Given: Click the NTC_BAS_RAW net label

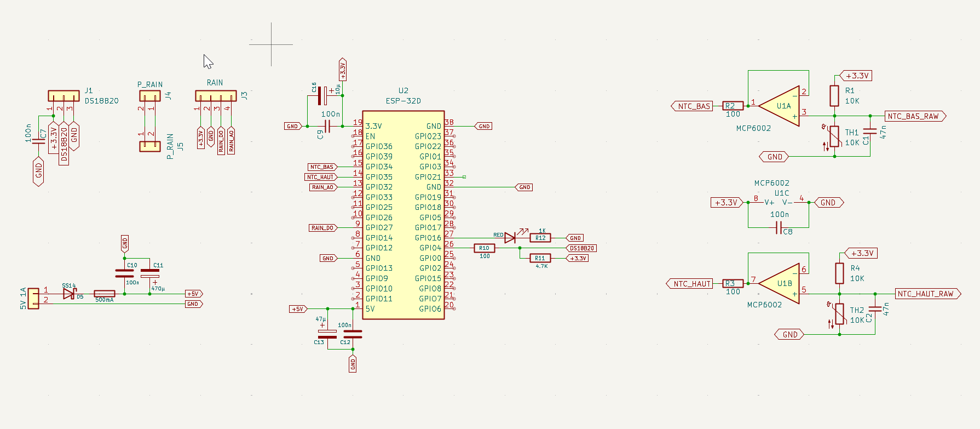Looking at the screenshot, I should (915, 116).
